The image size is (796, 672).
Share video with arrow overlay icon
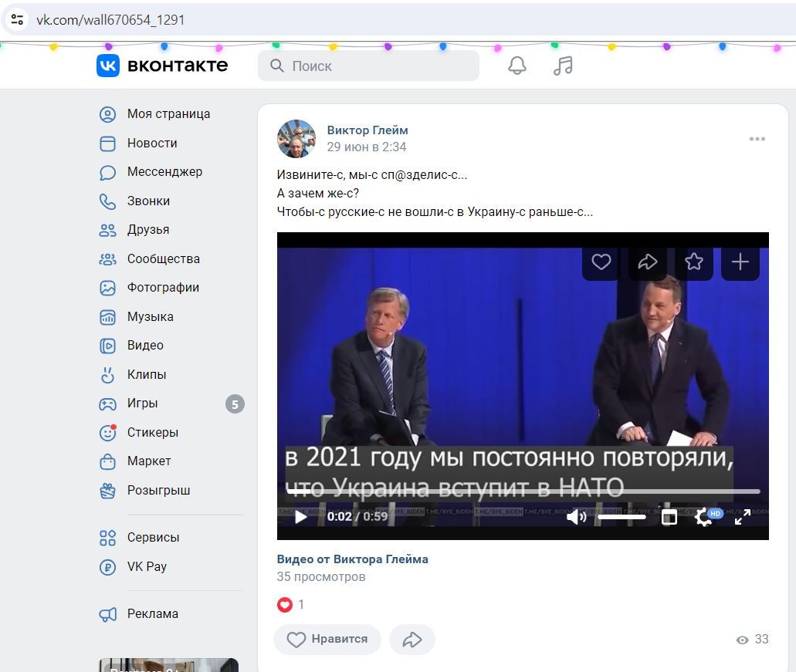647,262
